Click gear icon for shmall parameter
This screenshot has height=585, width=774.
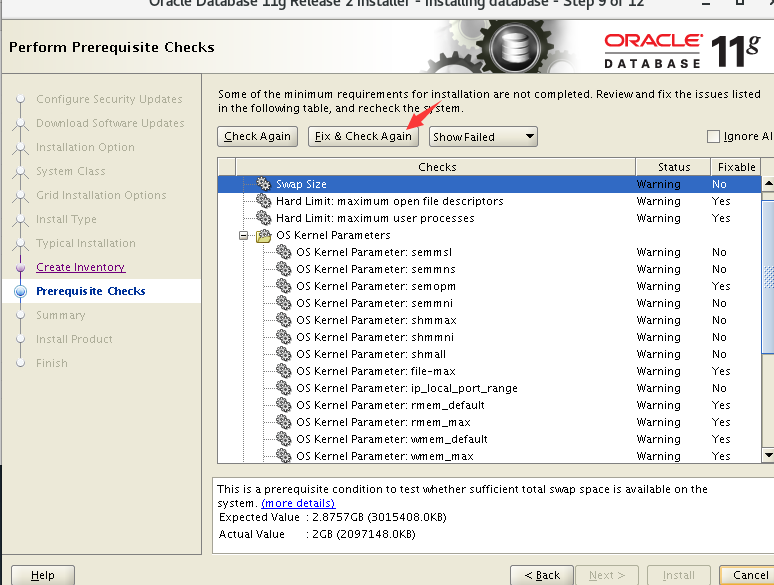coord(284,354)
